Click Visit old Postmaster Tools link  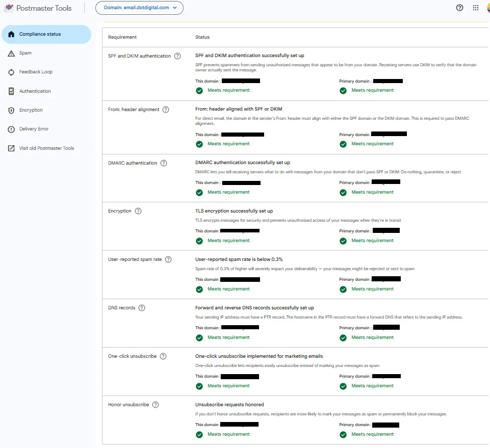coord(46,148)
